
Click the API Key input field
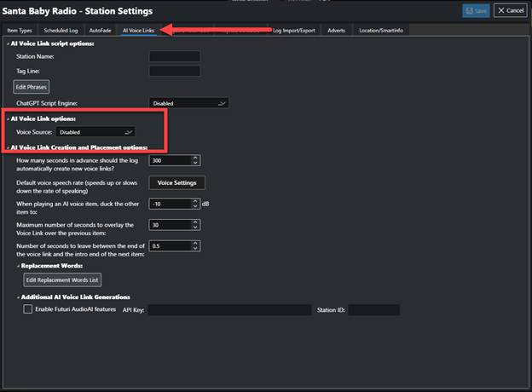pyautogui.click(x=229, y=310)
